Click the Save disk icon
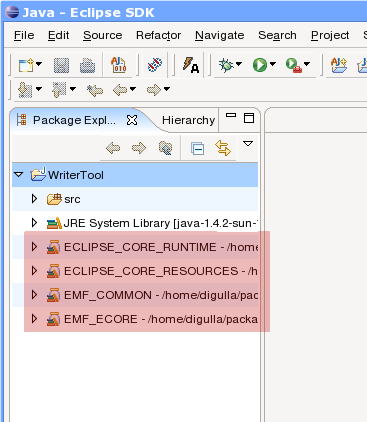367x422 pixels. pos(61,65)
